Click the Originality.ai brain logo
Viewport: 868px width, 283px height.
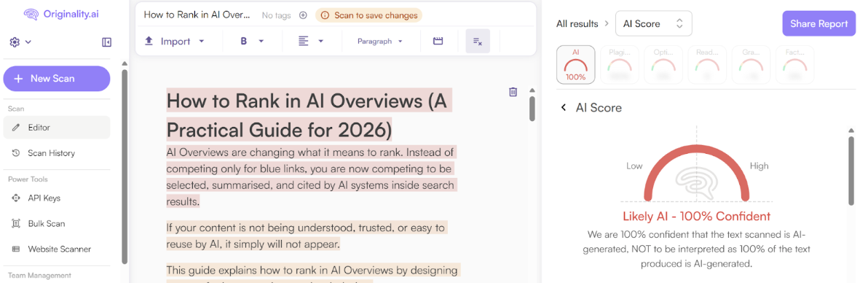click(31, 15)
